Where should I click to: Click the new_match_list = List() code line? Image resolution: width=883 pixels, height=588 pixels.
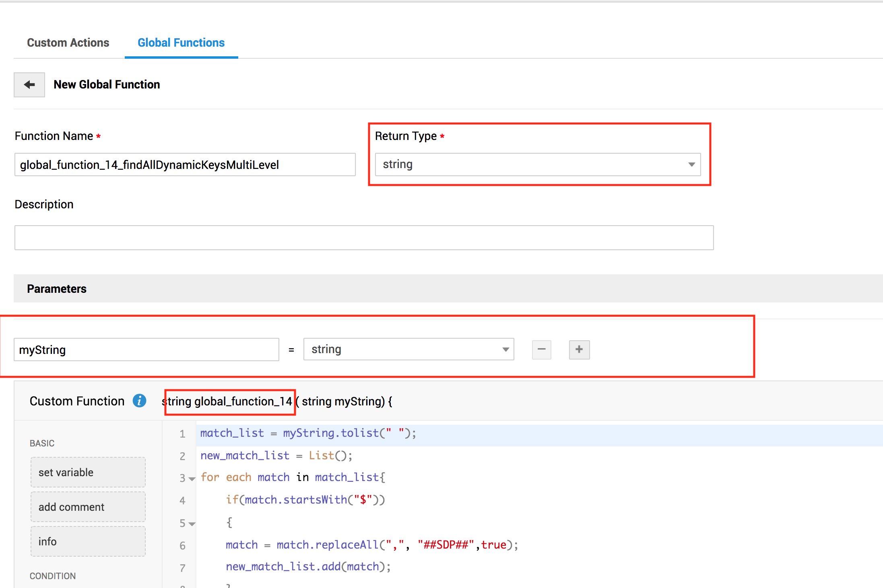pos(276,456)
